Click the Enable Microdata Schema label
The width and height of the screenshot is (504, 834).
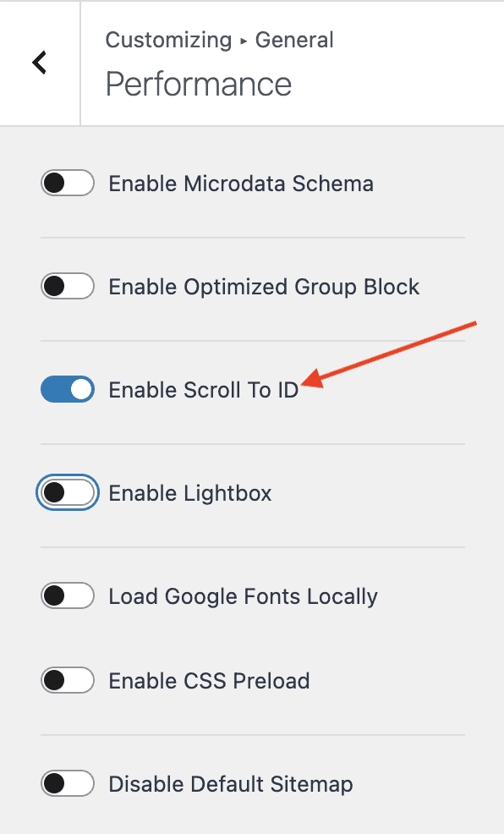(x=240, y=183)
